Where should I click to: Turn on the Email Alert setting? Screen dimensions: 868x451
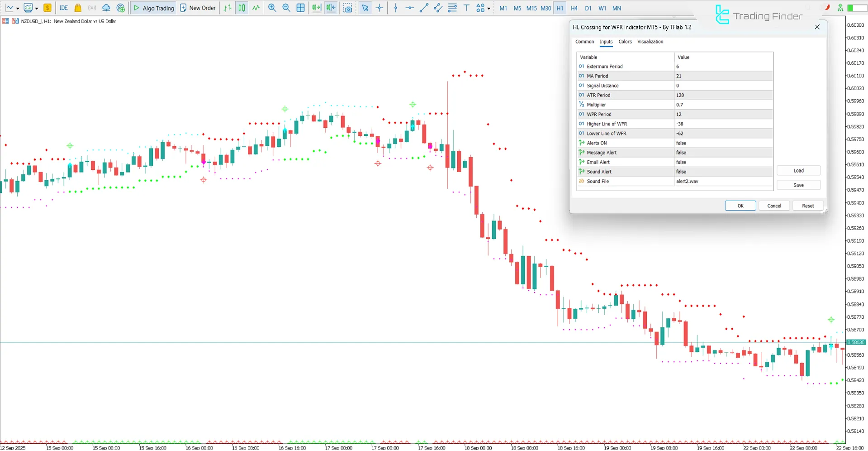click(x=722, y=162)
